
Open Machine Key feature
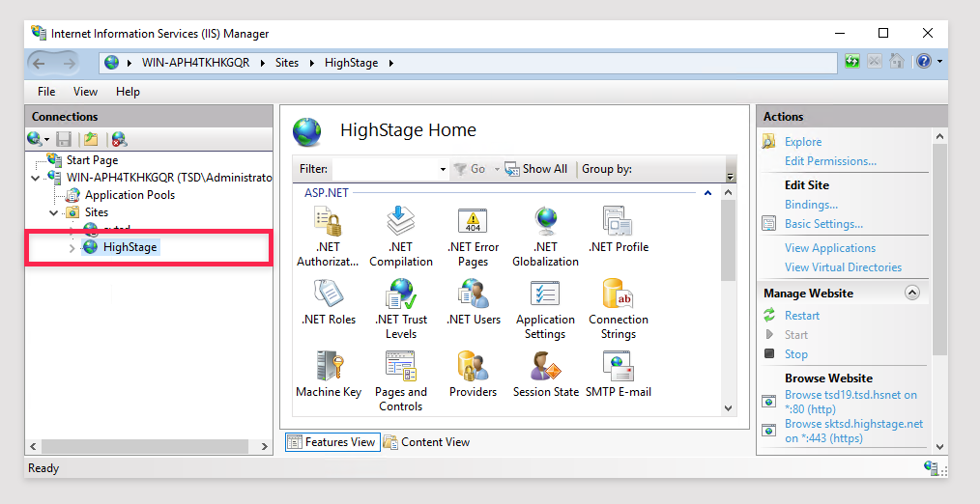point(329,374)
